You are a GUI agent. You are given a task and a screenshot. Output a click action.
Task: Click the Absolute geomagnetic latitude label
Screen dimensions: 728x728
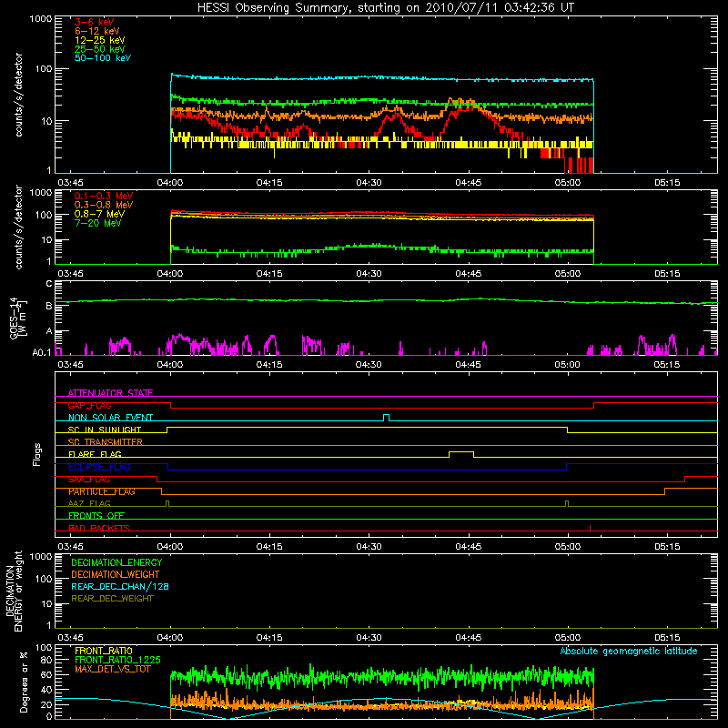(629, 651)
